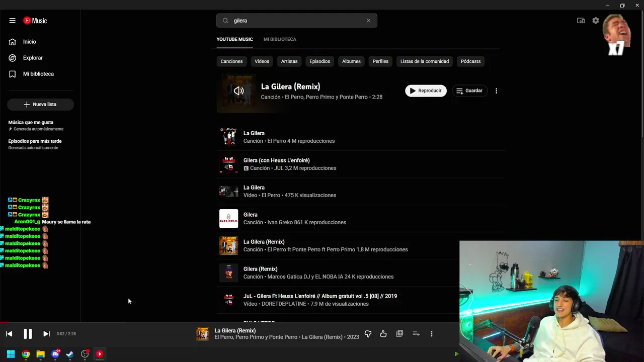This screenshot has height=362, width=644.
Task: Dislike the playing song
Action: tap(368, 334)
